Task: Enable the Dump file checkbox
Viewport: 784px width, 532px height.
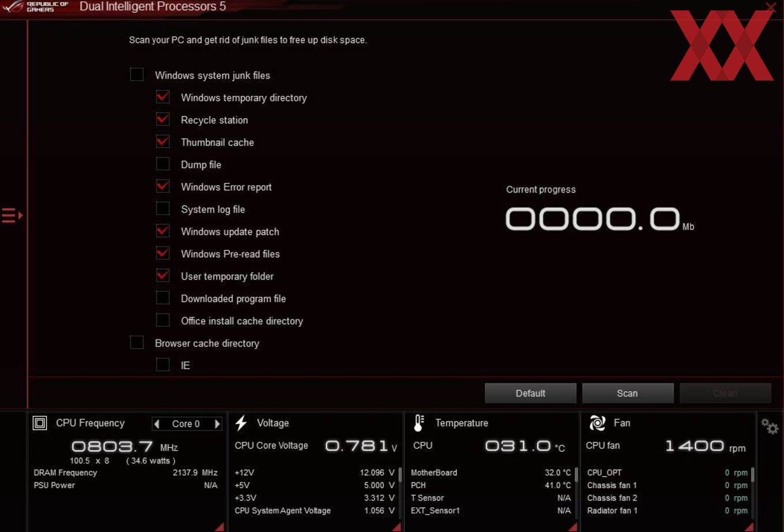Action: click(163, 164)
